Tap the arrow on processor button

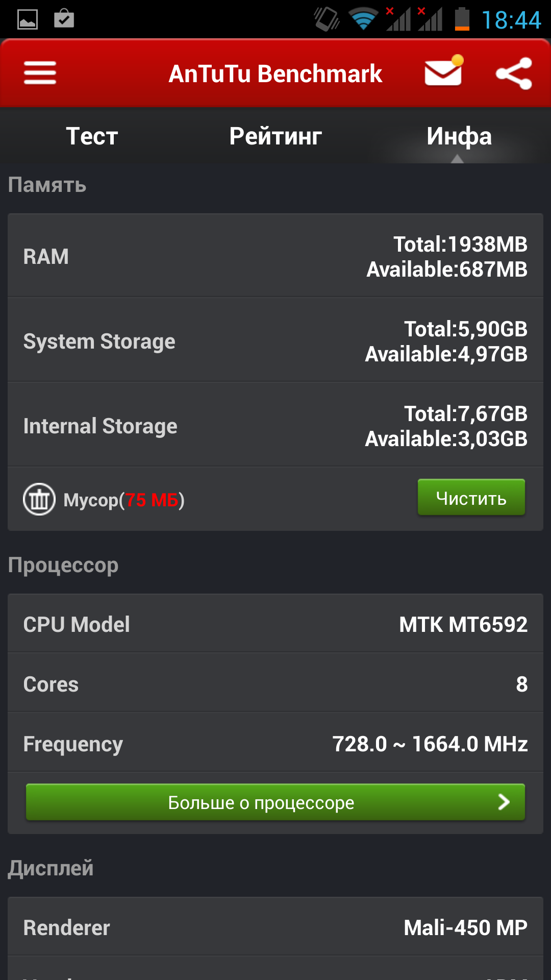click(x=504, y=802)
